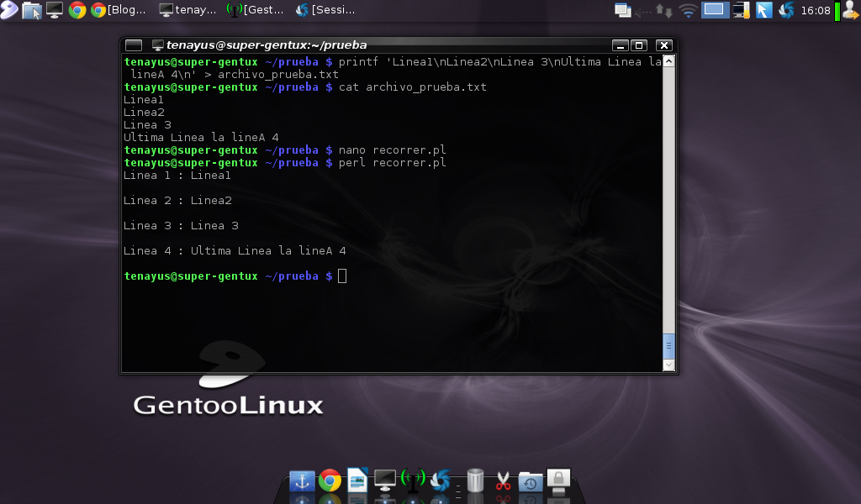Open the LibreOffice document icon in dock
861x504 pixels.
tap(357, 480)
